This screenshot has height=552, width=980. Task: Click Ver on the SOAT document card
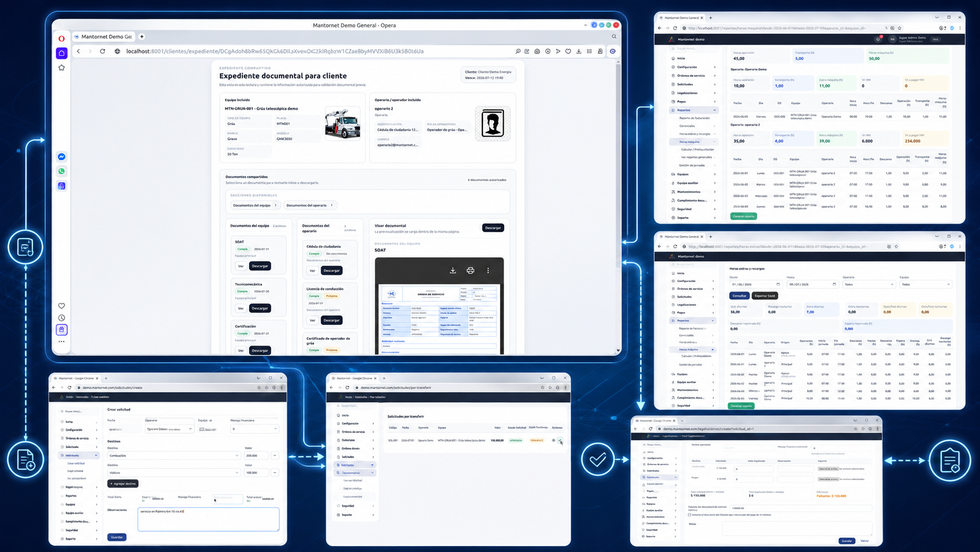coord(240,266)
